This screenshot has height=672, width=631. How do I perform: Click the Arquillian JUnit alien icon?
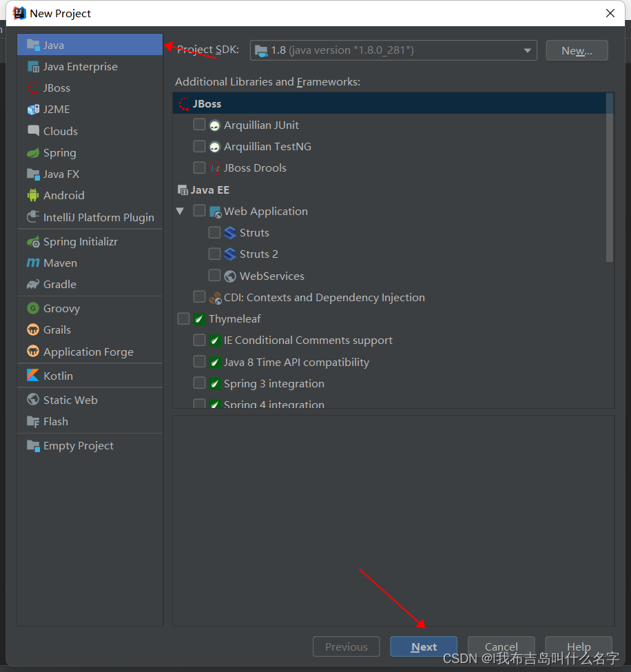coord(215,125)
